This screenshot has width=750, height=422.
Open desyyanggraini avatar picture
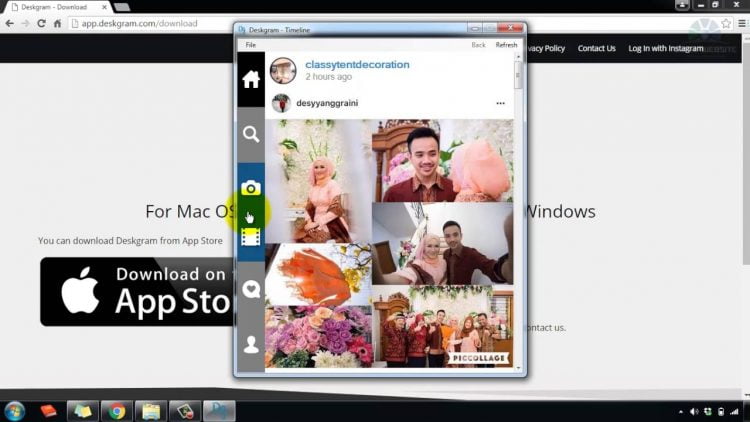point(281,103)
